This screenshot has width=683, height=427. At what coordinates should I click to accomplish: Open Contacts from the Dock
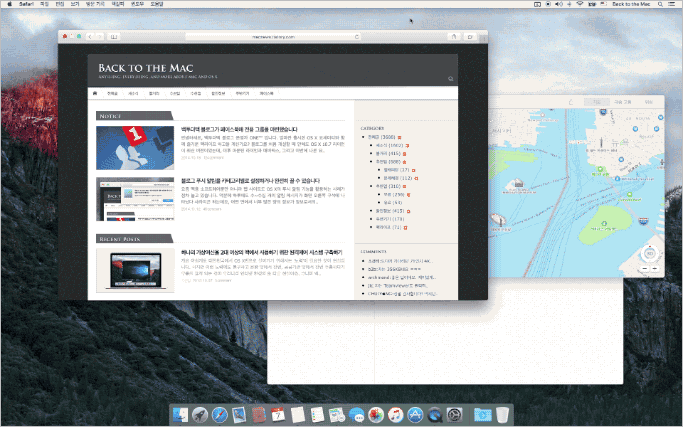tap(259, 414)
